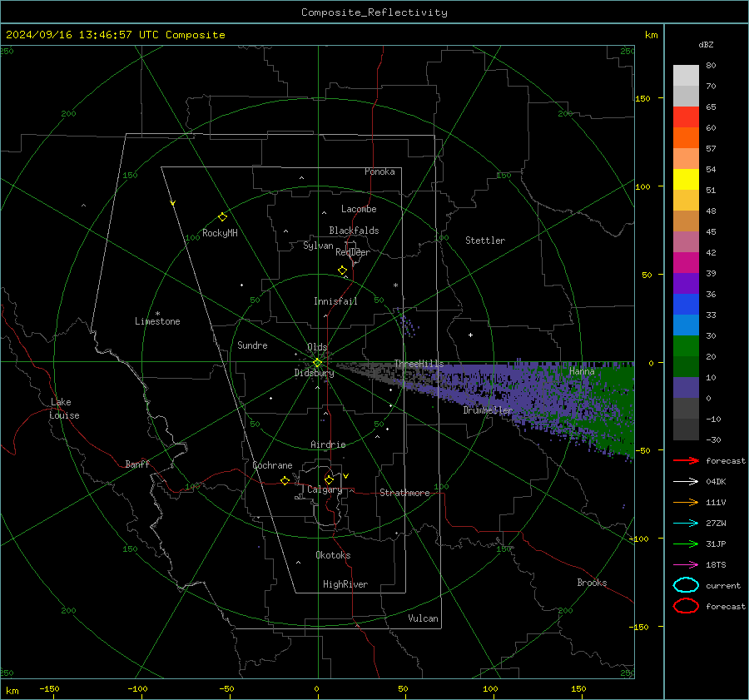Click the Didsbury city label
This screenshot has height=700, width=749.
click(314, 373)
